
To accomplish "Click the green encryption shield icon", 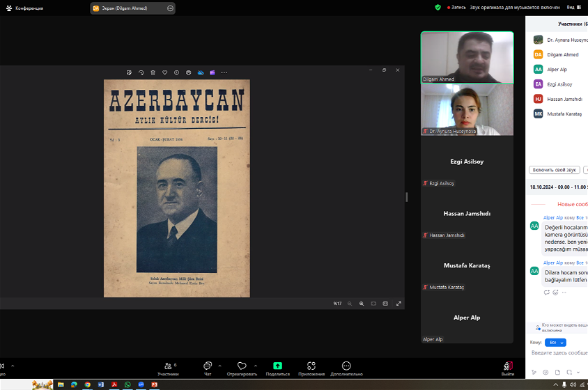I will 438,7.
